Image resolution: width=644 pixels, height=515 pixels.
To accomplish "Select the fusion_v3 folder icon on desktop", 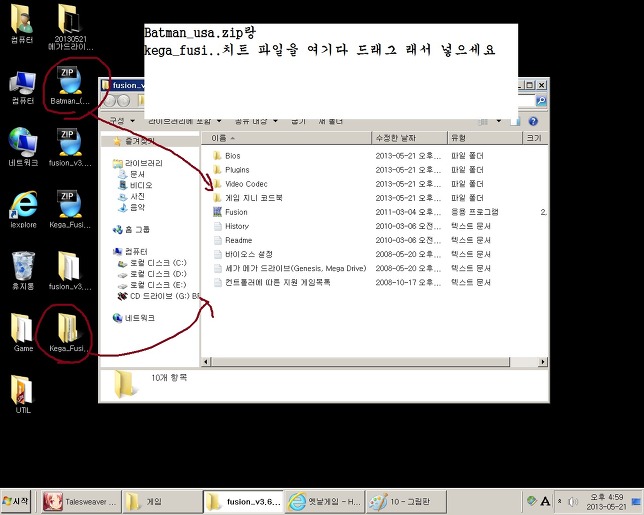I will [70, 271].
